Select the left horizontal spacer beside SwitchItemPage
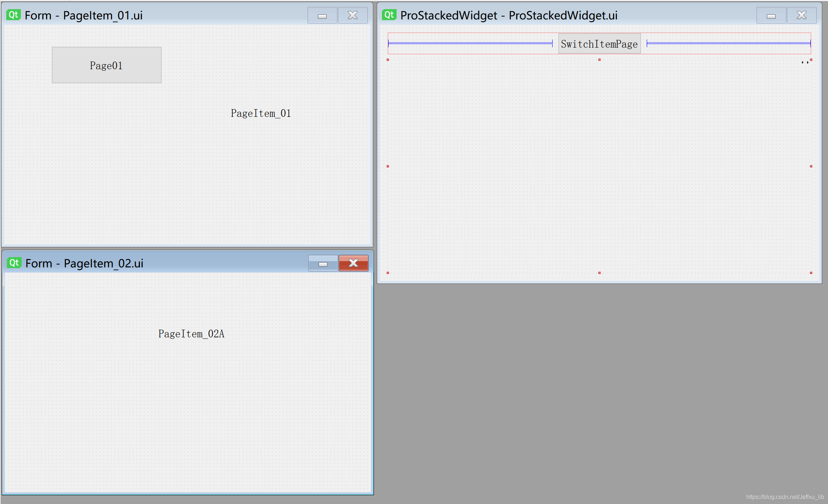828x504 pixels. click(x=470, y=44)
